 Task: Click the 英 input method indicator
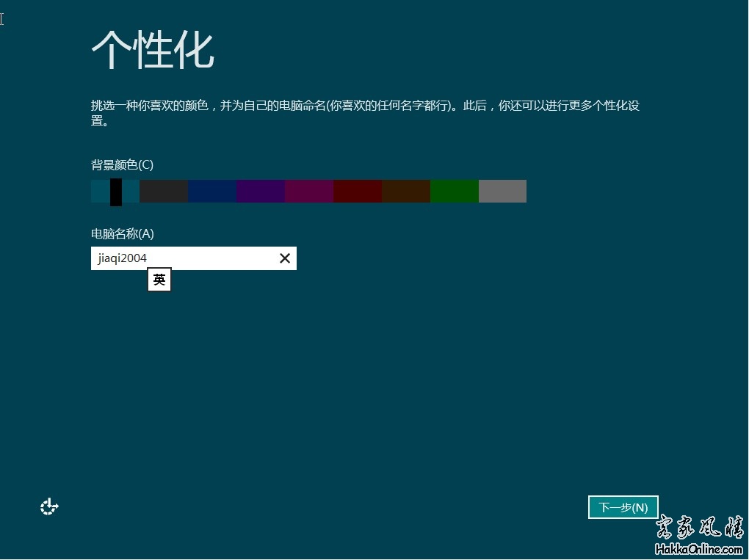tap(159, 280)
